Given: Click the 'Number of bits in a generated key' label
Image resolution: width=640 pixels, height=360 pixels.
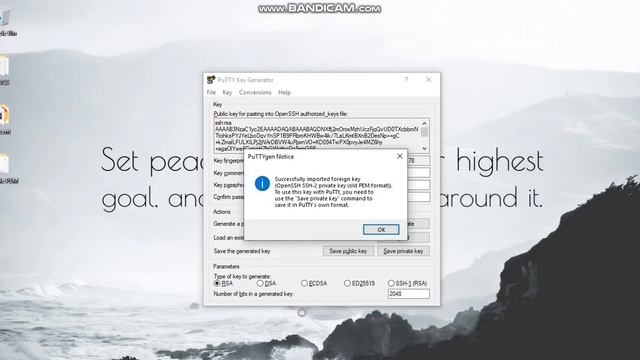Looking at the screenshot, I should point(253,294).
